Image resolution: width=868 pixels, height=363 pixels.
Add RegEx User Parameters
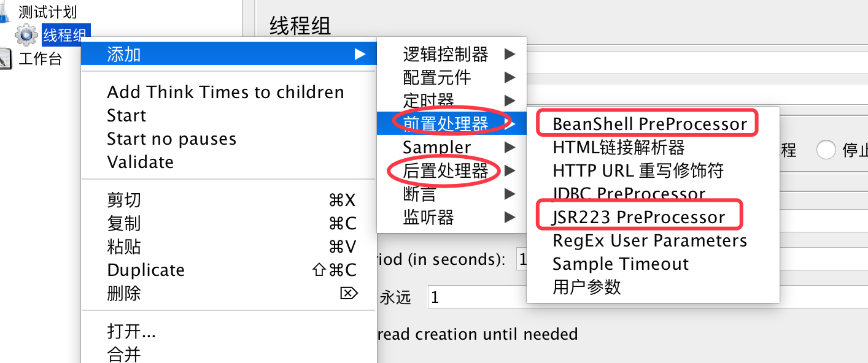click(x=653, y=240)
